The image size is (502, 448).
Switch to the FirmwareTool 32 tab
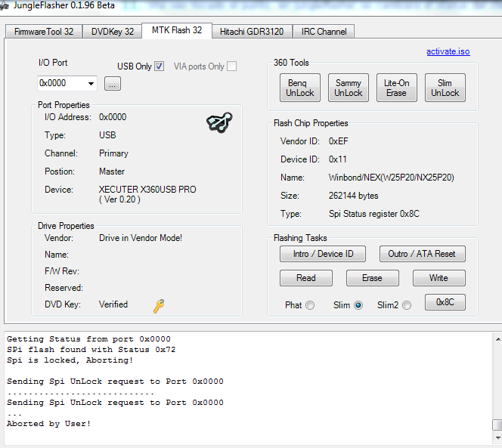pyautogui.click(x=44, y=32)
